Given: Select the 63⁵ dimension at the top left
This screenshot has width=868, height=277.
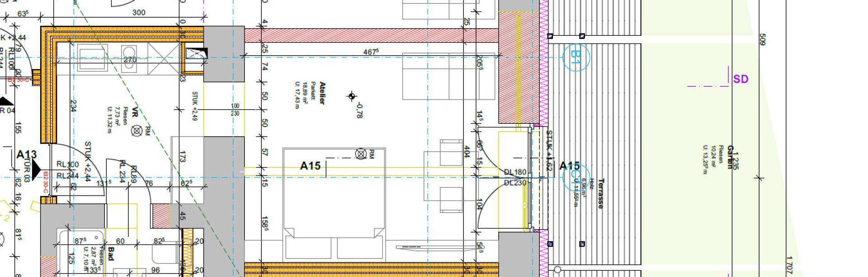Looking at the screenshot, I should tap(23, 14).
